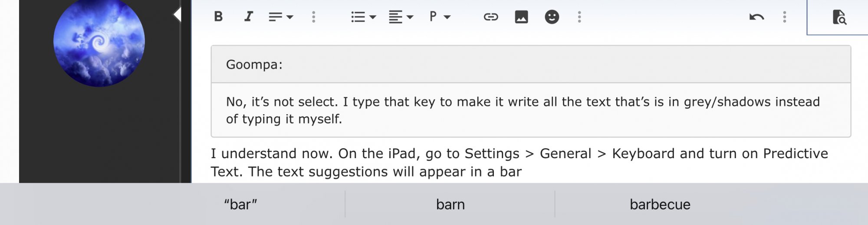Expand the paragraph format dropdown
Screen dimensions: 868x225
pos(440,17)
